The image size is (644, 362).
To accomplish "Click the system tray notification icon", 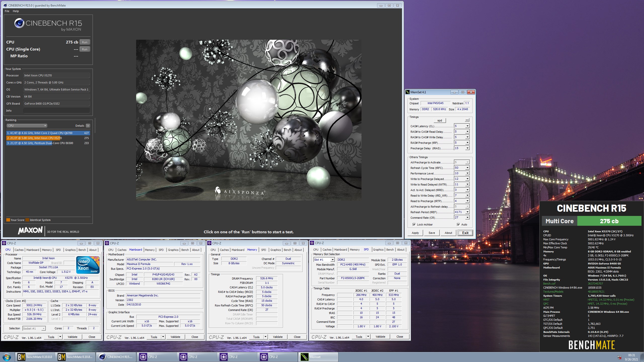I will point(619,357).
